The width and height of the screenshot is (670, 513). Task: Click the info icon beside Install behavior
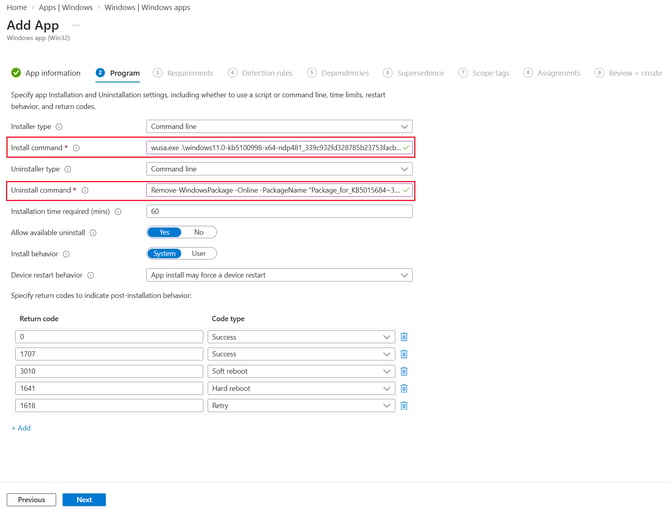pos(66,254)
